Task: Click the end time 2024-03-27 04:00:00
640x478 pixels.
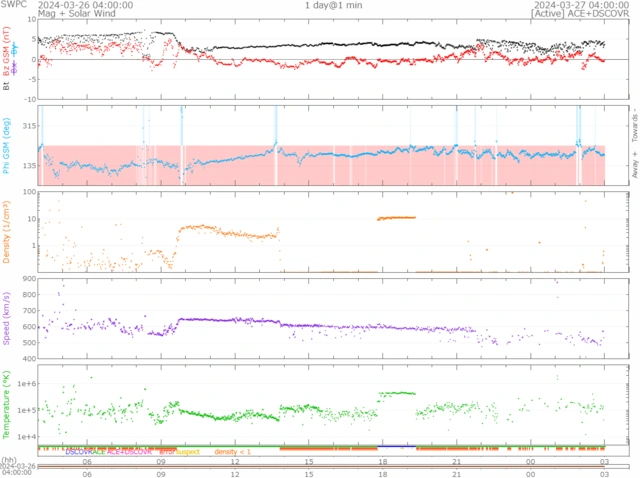Action: pyautogui.click(x=582, y=5)
